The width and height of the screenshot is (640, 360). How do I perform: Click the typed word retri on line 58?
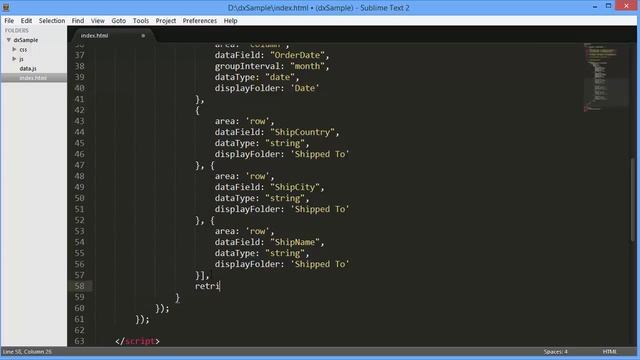coord(207,286)
